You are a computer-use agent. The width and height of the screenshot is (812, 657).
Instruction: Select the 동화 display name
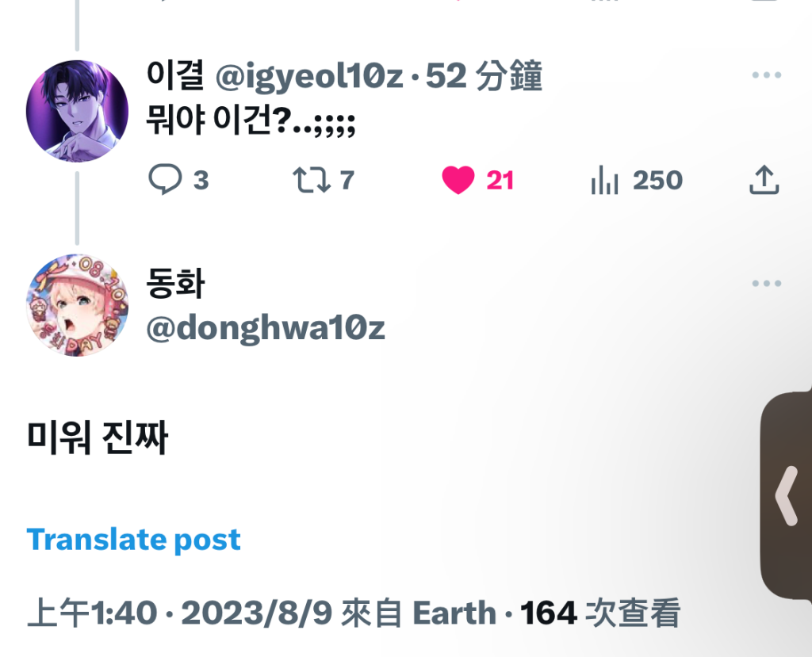pyautogui.click(x=175, y=283)
